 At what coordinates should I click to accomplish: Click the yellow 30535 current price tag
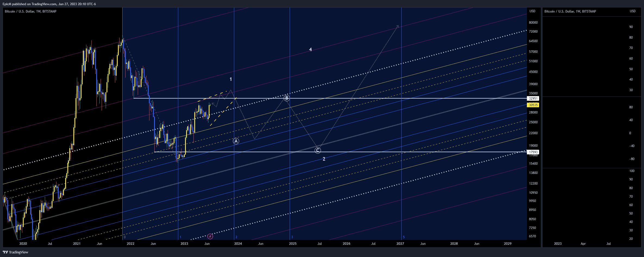(x=533, y=105)
